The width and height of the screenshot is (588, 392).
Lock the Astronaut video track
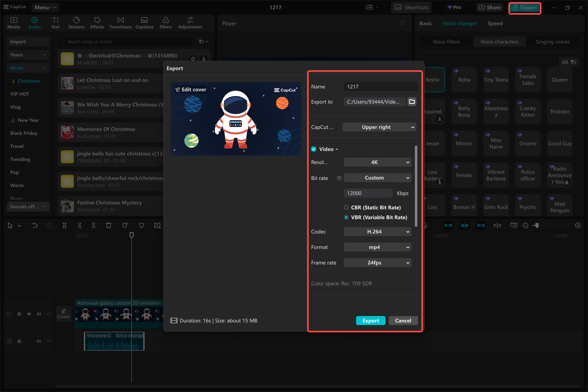19,314
